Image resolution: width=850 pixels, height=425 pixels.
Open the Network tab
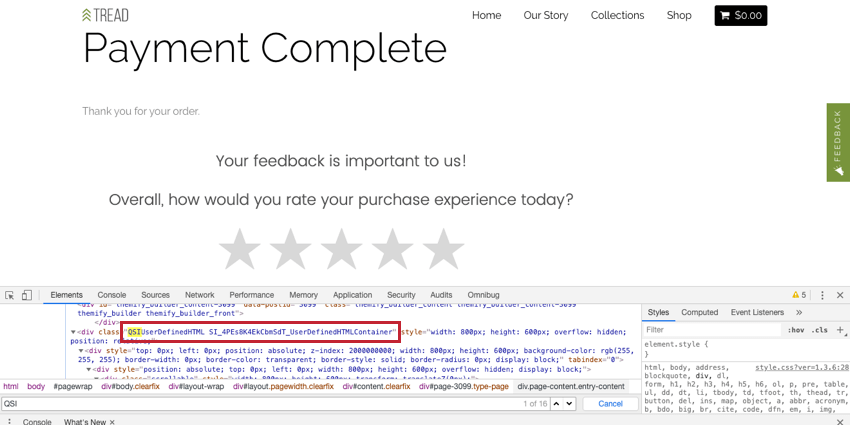click(x=199, y=295)
